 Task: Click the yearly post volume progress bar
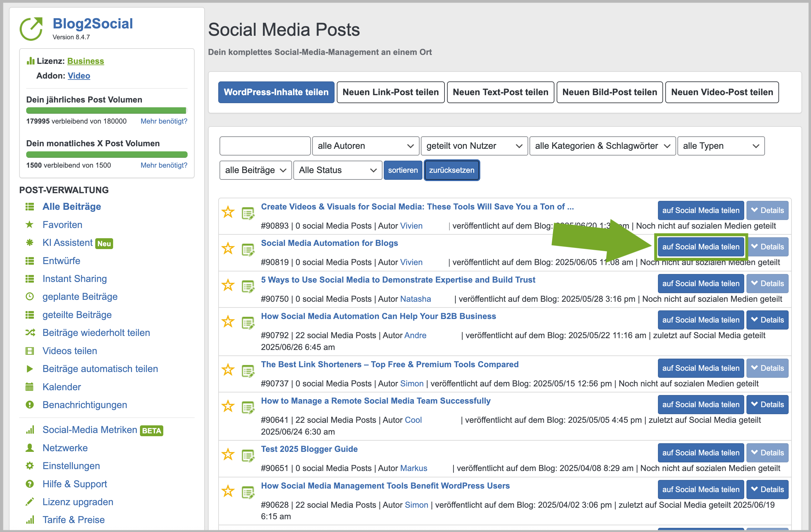106,111
